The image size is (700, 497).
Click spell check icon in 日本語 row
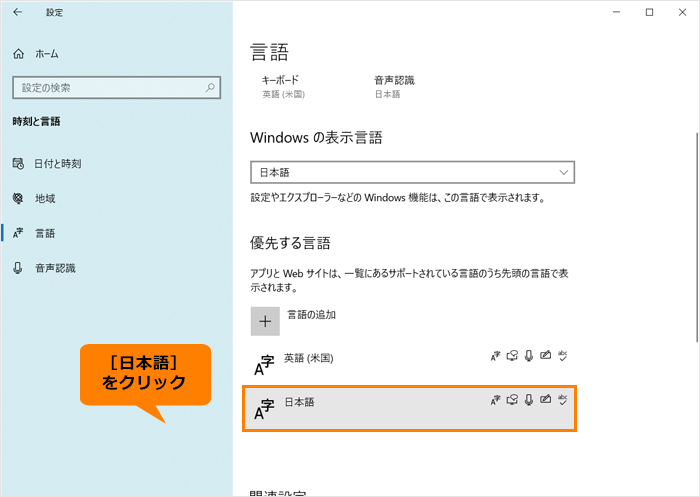(x=562, y=400)
